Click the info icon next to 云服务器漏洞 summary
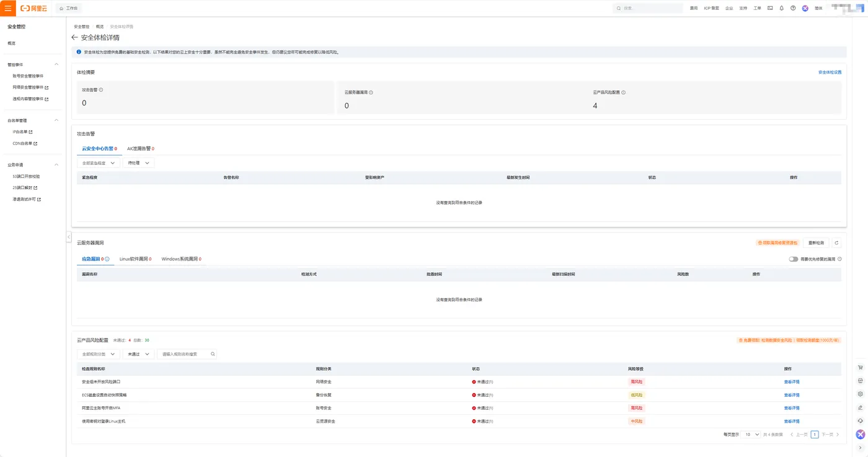The width and height of the screenshot is (868, 457). tap(371, 92)
